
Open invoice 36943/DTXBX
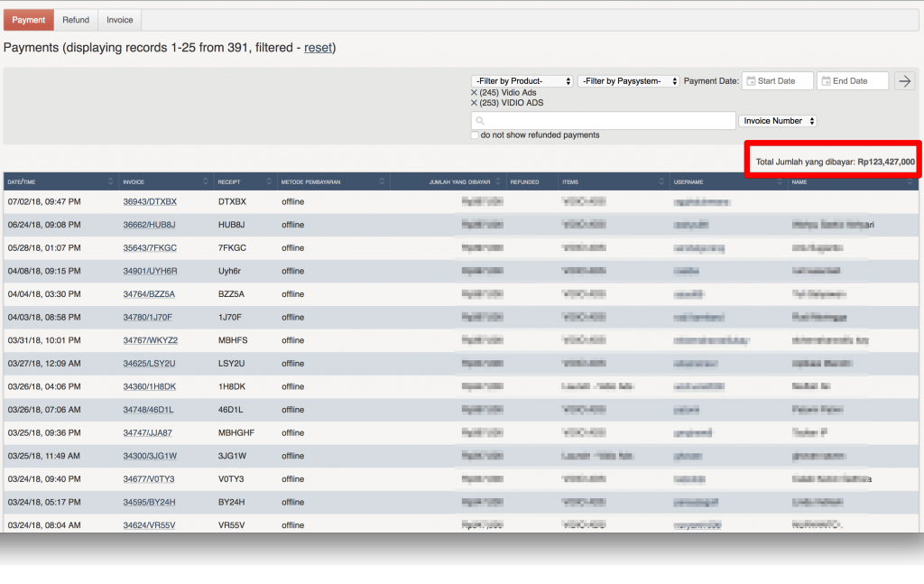(150, 201)
